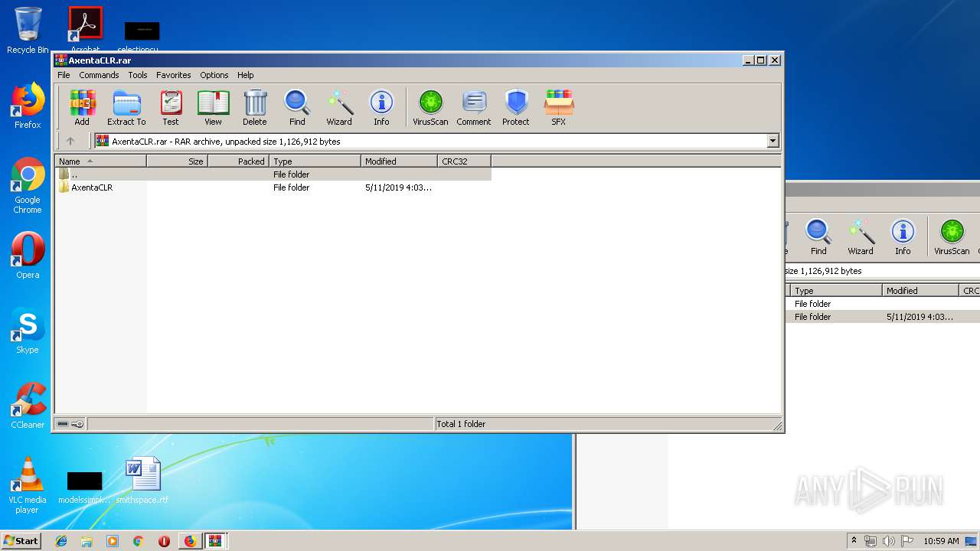
Task: Open Firefox desktop shortcut
Action: 28,106
